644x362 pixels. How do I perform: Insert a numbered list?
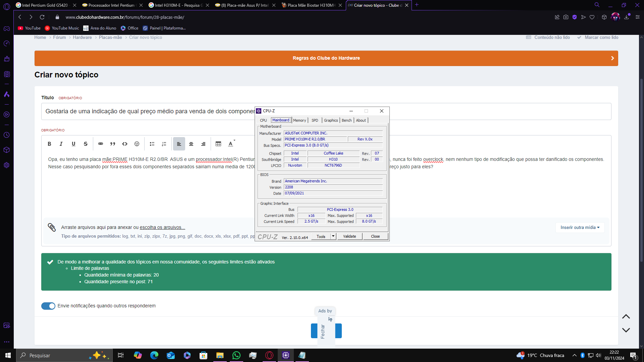(164, 144)
